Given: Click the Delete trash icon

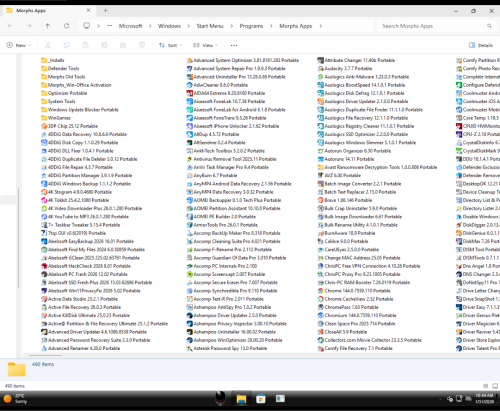Looking at the screenshot, I should (x=142, y=45).
